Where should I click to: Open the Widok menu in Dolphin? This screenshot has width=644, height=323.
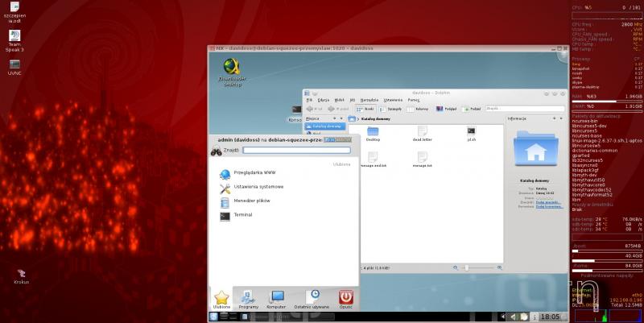339,100
